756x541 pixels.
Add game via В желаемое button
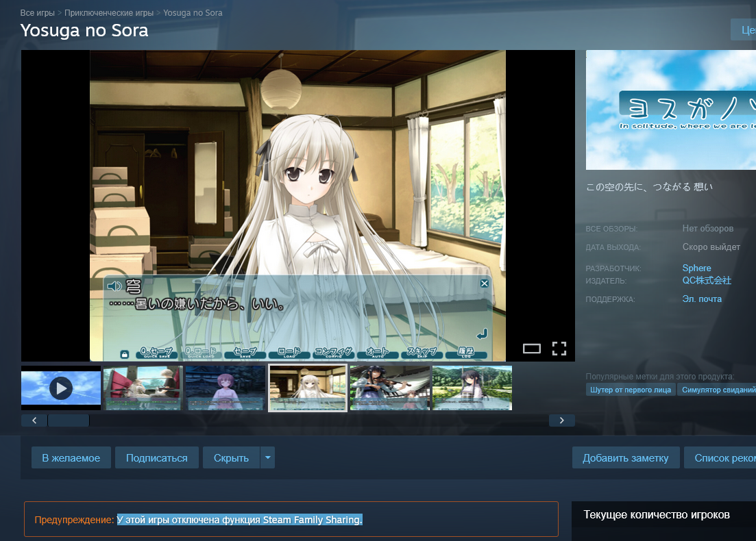click(71, 457)
